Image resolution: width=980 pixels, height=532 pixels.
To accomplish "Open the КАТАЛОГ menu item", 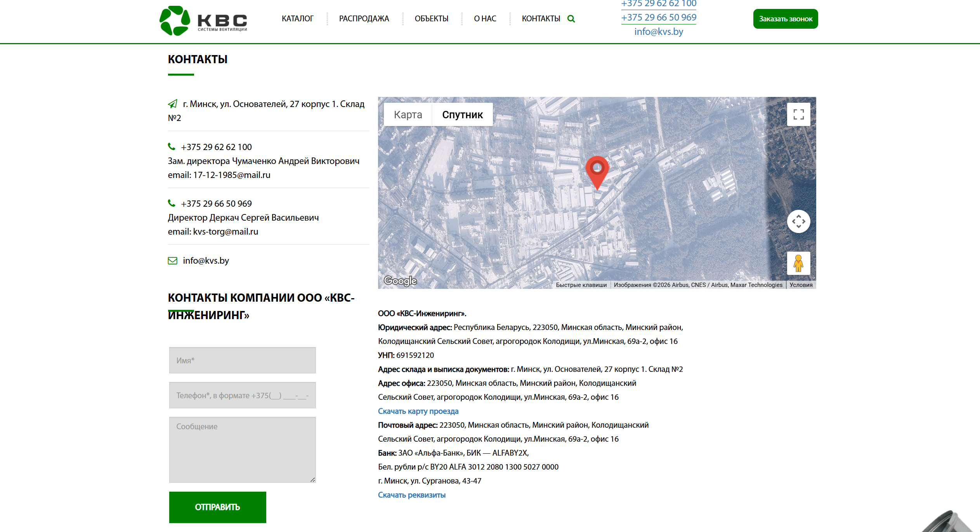I will (298, 19).
